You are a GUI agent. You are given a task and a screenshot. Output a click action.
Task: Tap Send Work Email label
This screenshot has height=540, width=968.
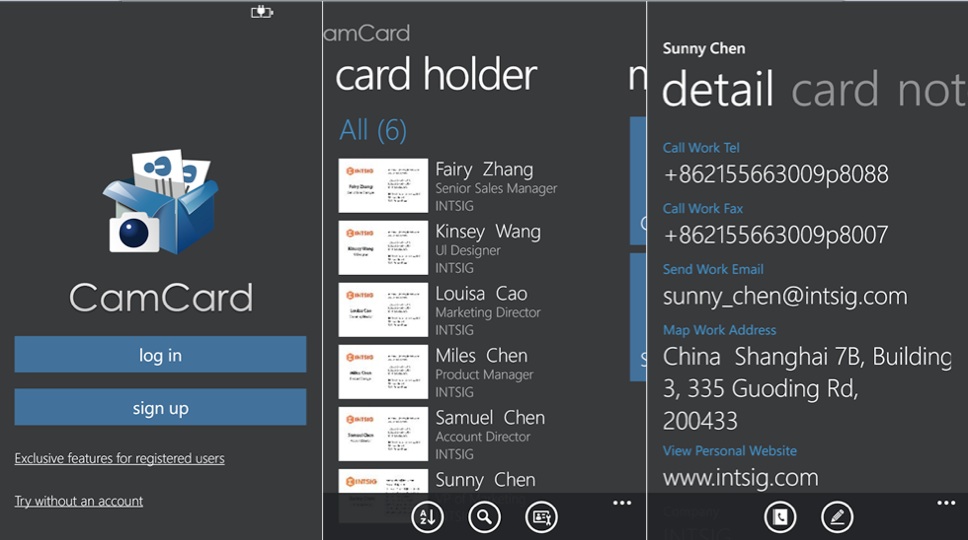[713, 269]
